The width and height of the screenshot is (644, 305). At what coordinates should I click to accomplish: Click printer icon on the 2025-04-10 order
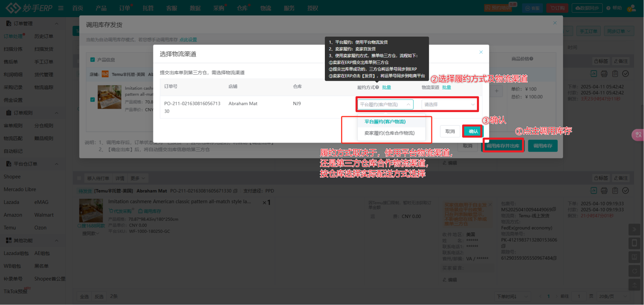click(x=604, y=191)
